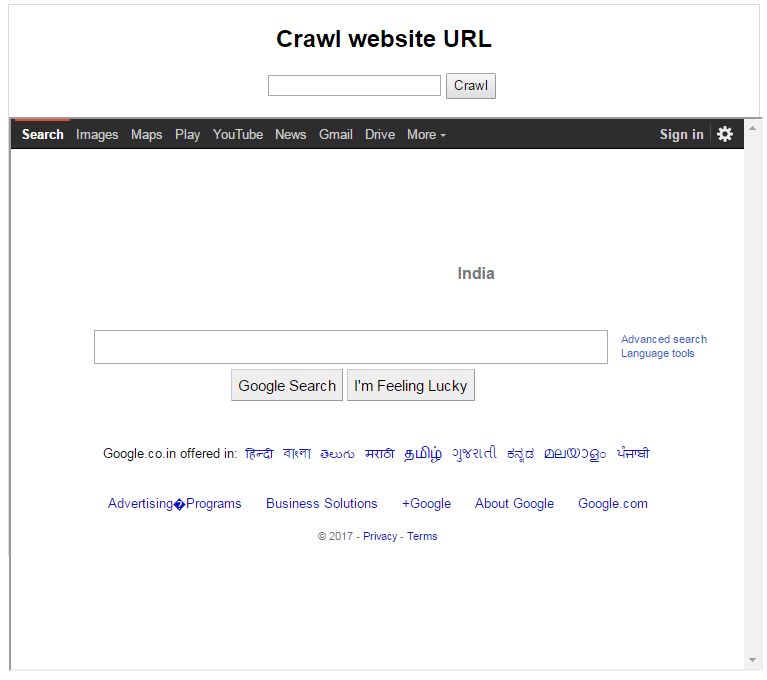The height and width of the screenshot is (680, 767).
Task: Switch language to हिन्दी
Action: [x=259, y=453]
